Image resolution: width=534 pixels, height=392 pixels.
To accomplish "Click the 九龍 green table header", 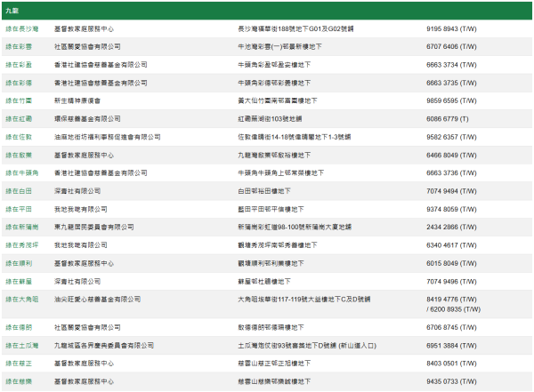I will click(x=267, y=9).
